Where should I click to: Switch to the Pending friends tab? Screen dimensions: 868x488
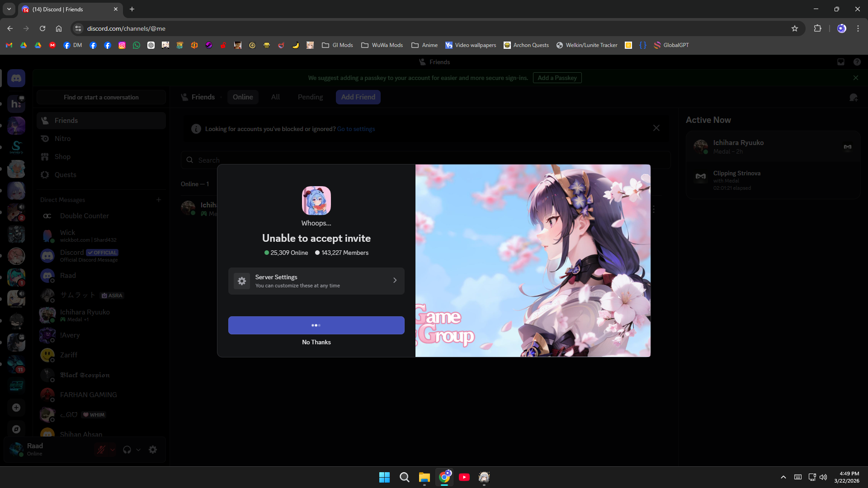click(x=310, y=97)
